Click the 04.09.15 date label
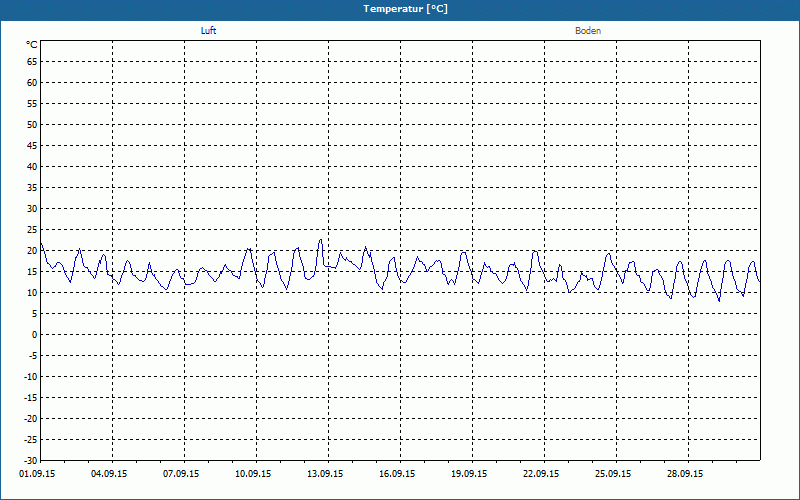The height and width of the screenshot is (500, 800). click(x=109, y=474)
